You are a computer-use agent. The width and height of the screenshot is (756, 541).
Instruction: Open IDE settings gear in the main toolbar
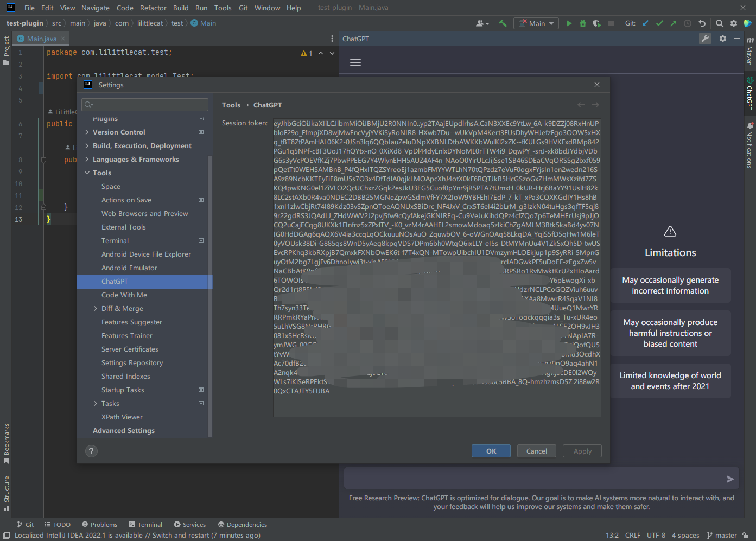click(734, 23)
